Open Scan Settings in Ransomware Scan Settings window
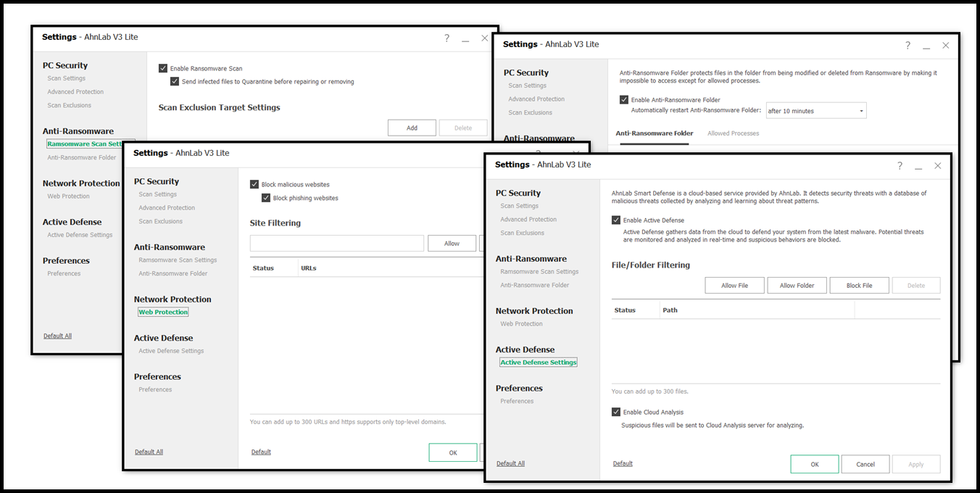 [67, 78]
